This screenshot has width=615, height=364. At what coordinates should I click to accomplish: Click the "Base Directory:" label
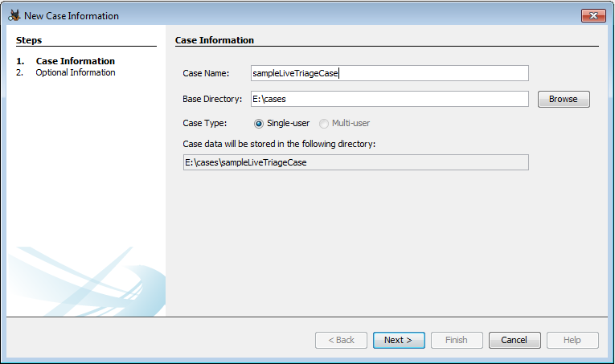coord(212,99)
